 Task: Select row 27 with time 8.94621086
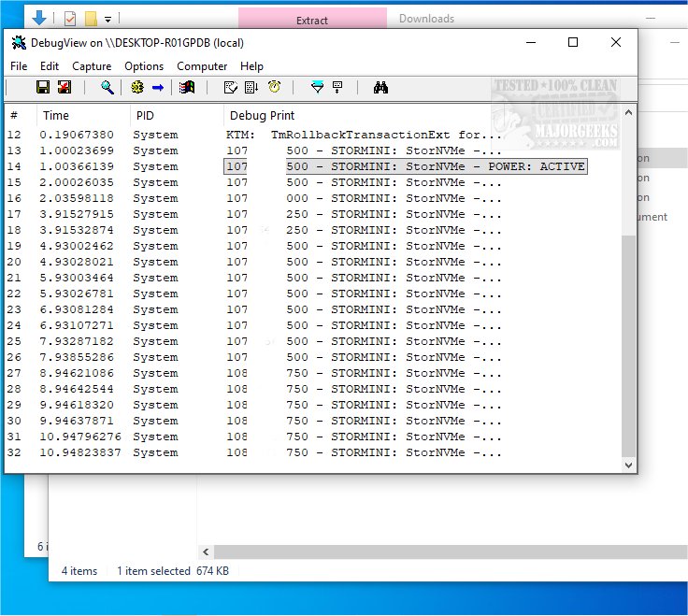pos(312,373)
